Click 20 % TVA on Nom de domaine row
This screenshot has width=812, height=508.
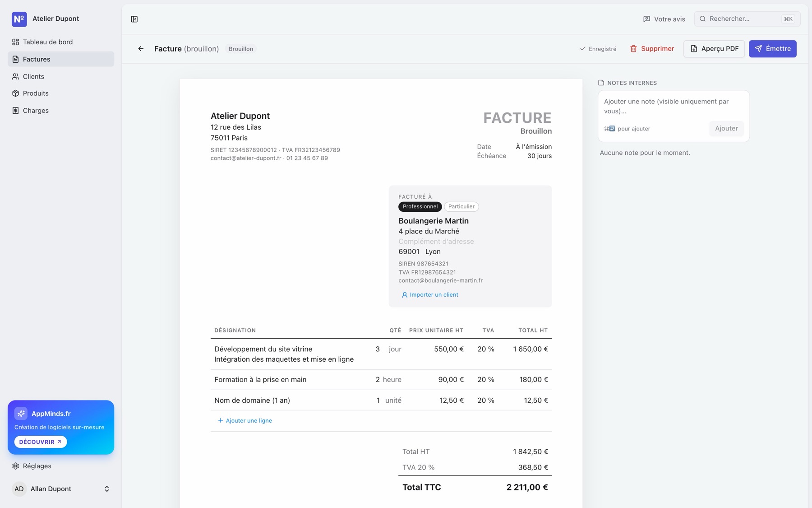tap(486, 401)
